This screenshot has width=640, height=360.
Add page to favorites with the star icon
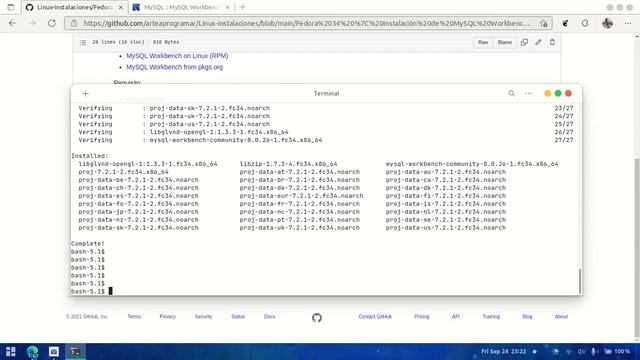pos(543,23)
